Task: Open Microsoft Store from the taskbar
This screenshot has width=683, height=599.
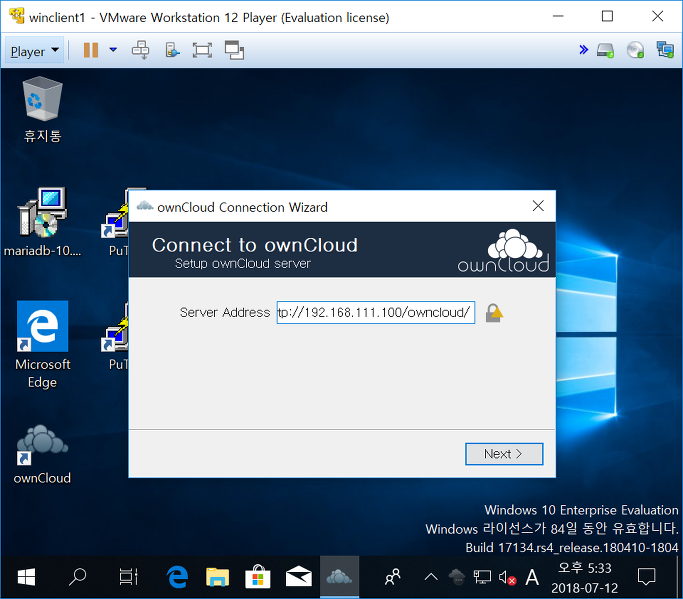Action: tap(258, 577)
